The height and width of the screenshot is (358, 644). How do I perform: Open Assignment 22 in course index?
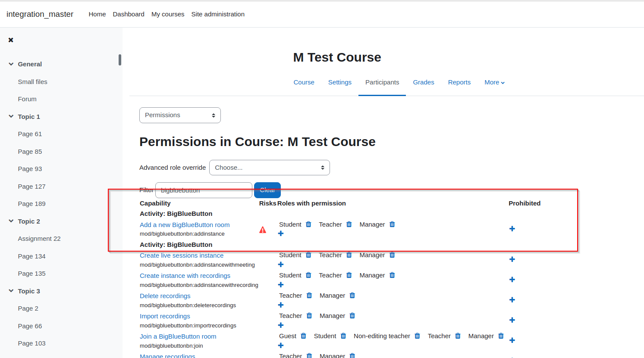click(39, 239)
